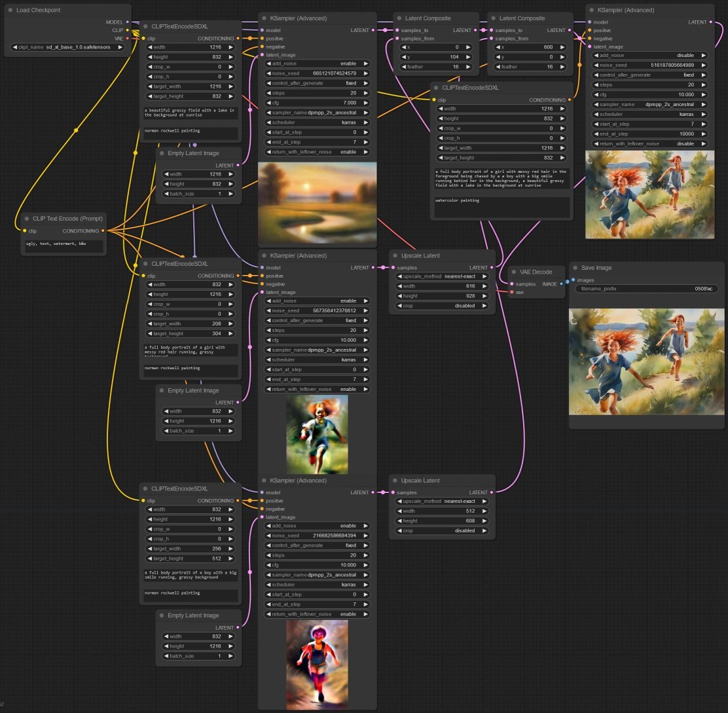
Task: Toggle the add_noise field set to disable
Action: [649, 56]
